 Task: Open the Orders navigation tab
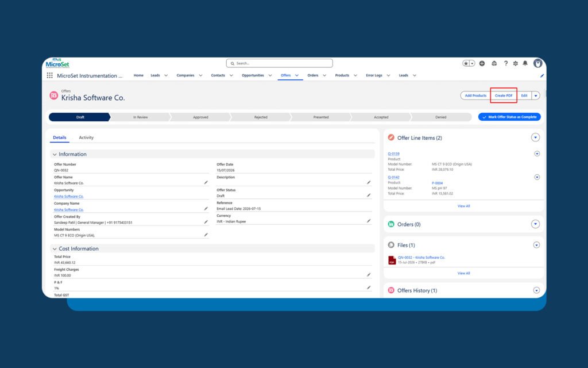313,75
